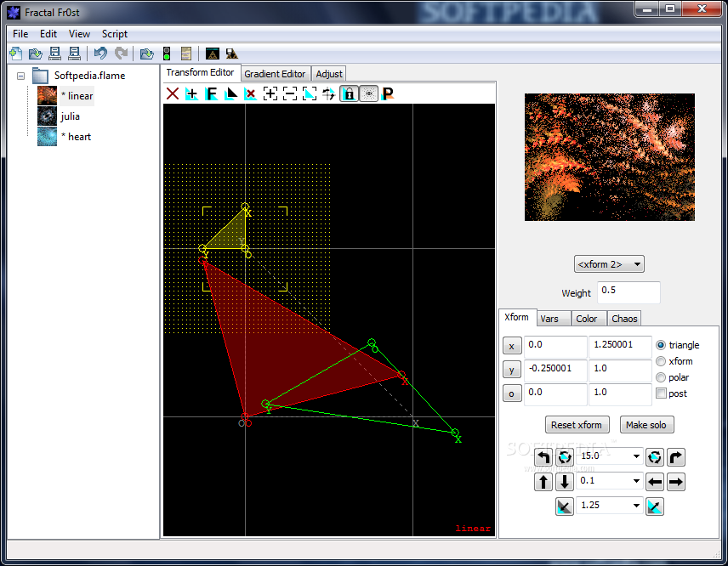Toggle the lock axes button
The image size is (728, 566).
pyautogui.click(x=350, y=93)
